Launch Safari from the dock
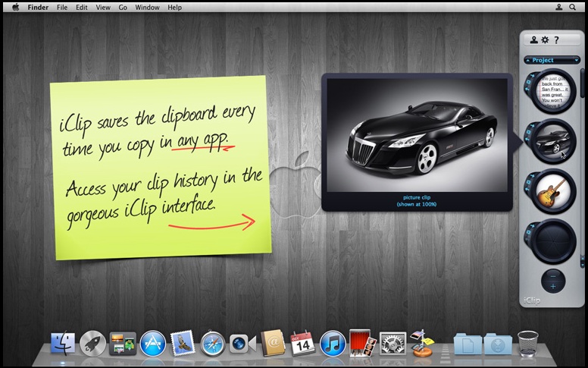This screenshot has height=368, width=588. point(213,344)
